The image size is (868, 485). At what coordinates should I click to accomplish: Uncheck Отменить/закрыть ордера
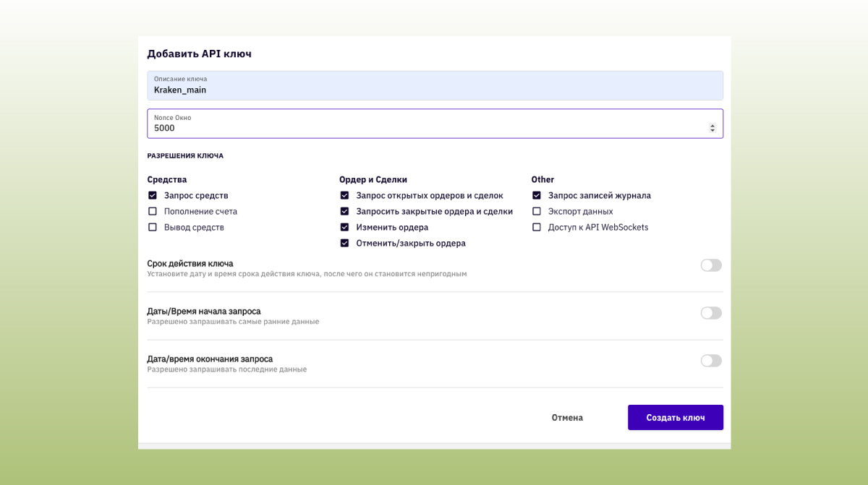345,243
